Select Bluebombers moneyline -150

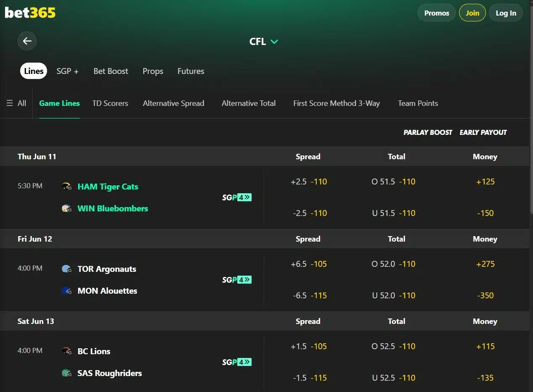click(x=486, y=213)
